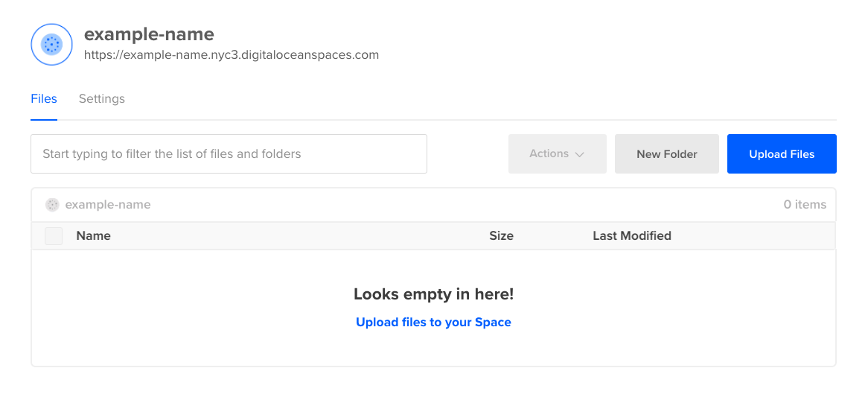Click the New Folder button
The image size is (868, 403).
pos(667,154)
